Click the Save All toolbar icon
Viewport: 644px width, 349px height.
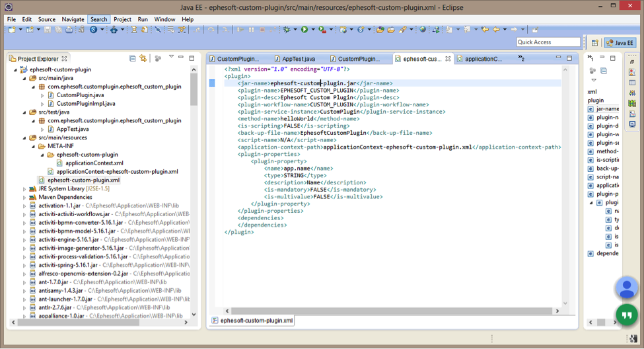(x=58, y=30)
